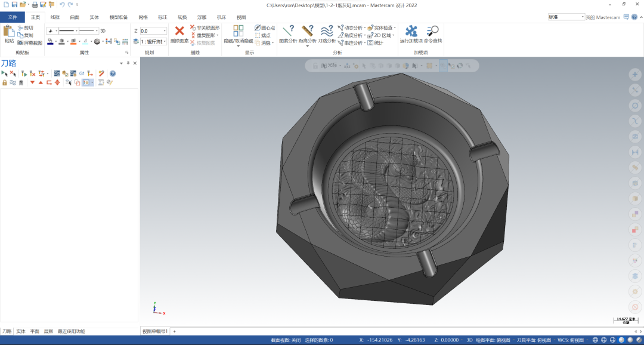This screenshot has height=345, width=644.
Task: Click the orange surface color swatch
Action: pos(73,42)
